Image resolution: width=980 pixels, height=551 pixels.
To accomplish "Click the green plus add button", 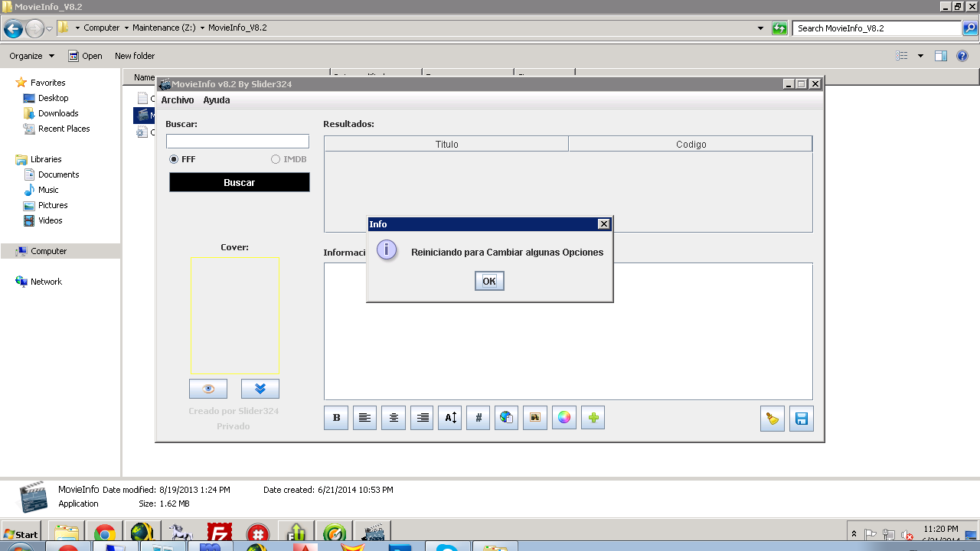I will pos(593,418).
